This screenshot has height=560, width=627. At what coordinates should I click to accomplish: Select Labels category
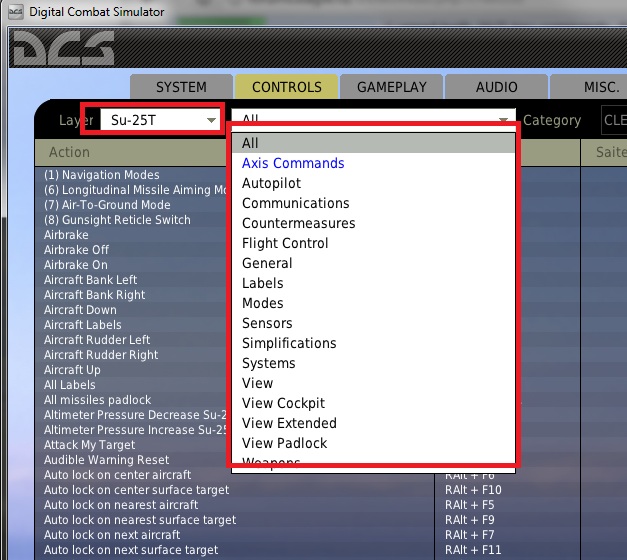point(373,283)
